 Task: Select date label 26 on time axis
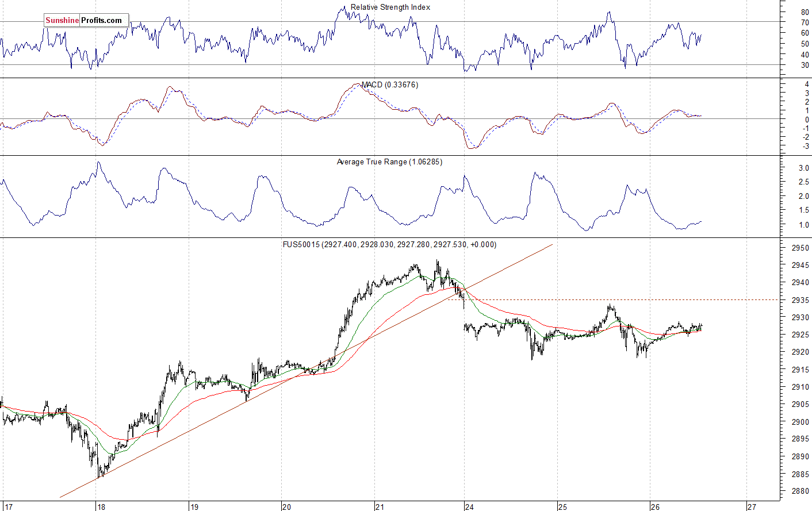click(x=655, y=507)
